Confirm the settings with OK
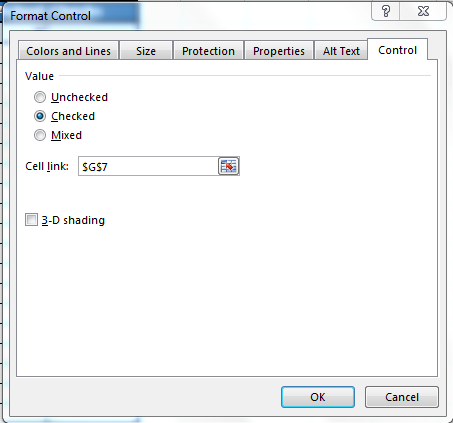 click(318, 397)
